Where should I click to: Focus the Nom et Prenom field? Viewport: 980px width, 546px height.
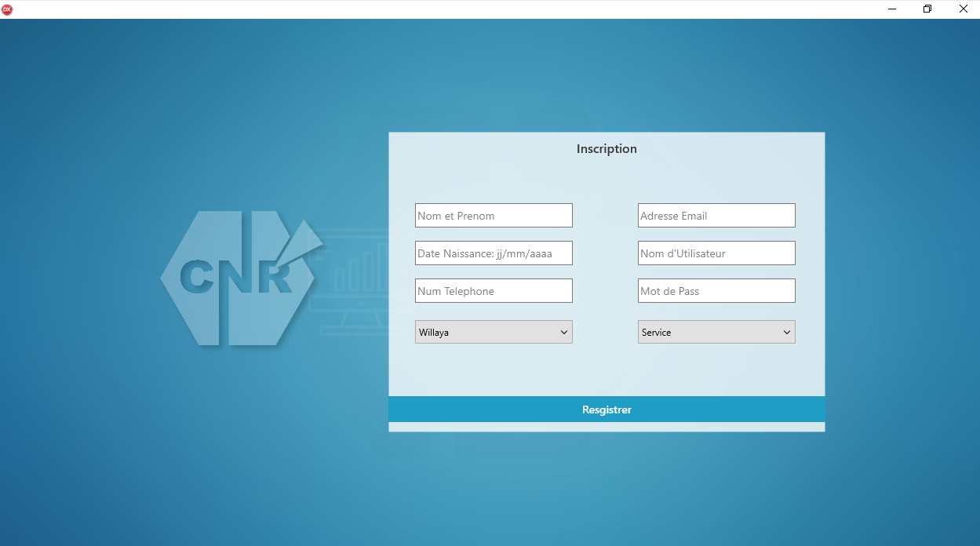pos(494,216)
